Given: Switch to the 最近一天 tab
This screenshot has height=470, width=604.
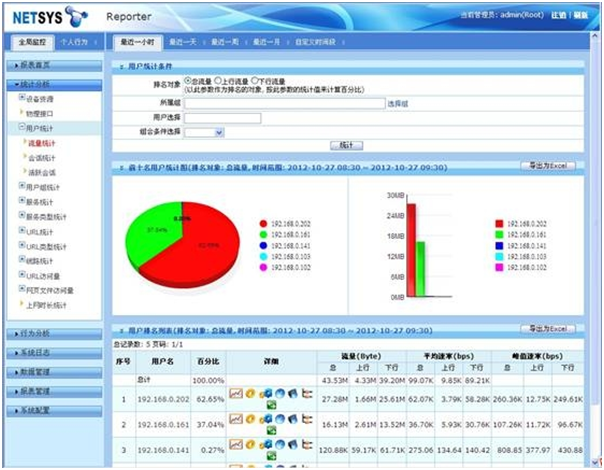Looking at the screenshot, I should [x=182, y=42].
